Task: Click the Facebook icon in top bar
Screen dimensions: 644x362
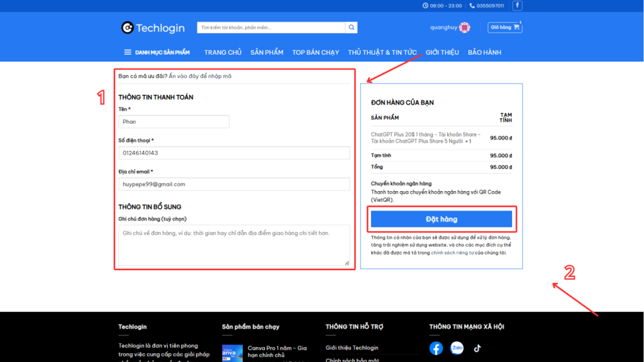Action: (x=517, y=6)
